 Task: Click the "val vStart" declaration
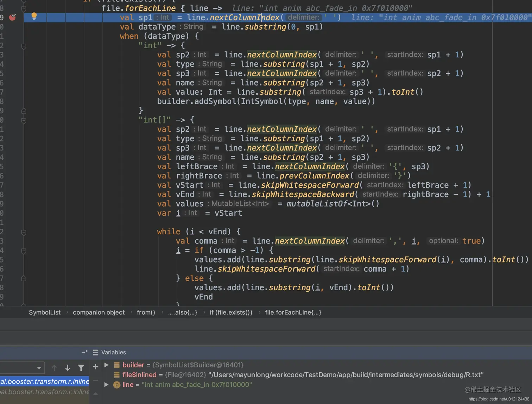[x=180, y=185]
